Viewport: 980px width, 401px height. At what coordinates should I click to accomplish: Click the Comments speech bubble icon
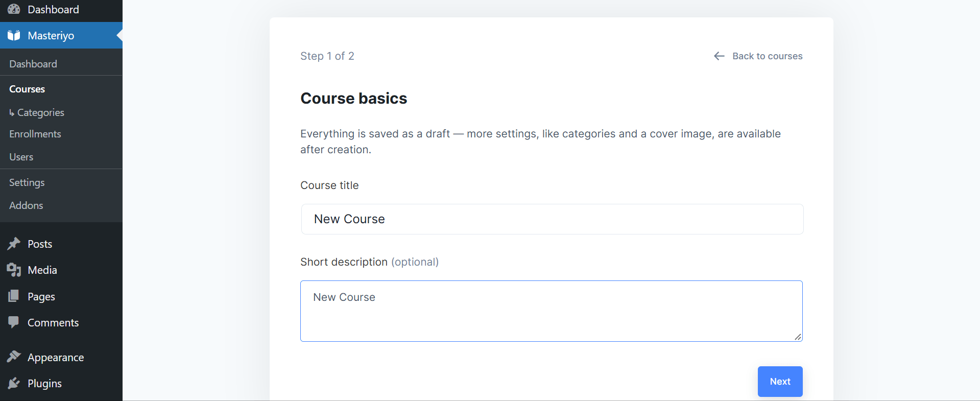(14, 322)
